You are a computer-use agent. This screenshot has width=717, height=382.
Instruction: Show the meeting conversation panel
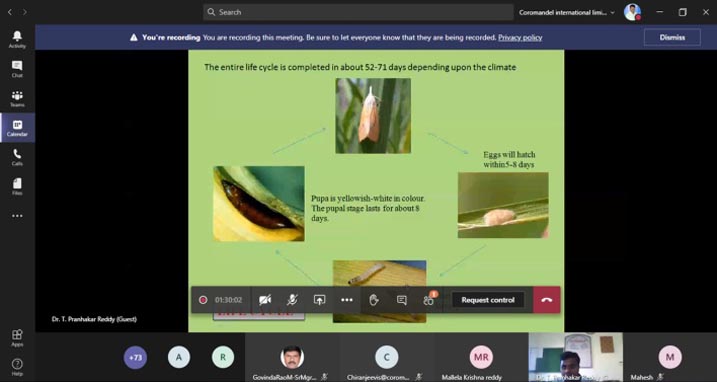(x=401, y=300)
